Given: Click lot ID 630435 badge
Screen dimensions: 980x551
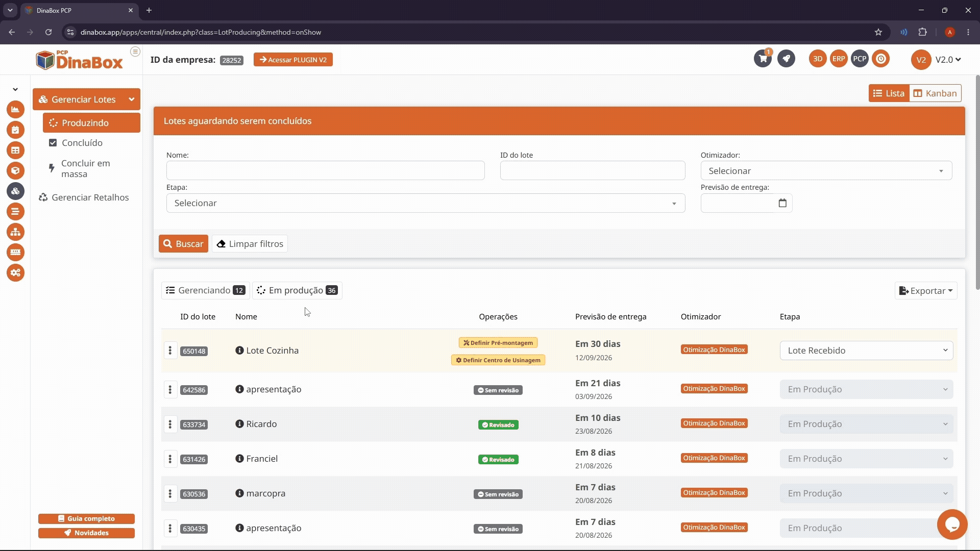Looking at the screenshot, I should 194,529.
